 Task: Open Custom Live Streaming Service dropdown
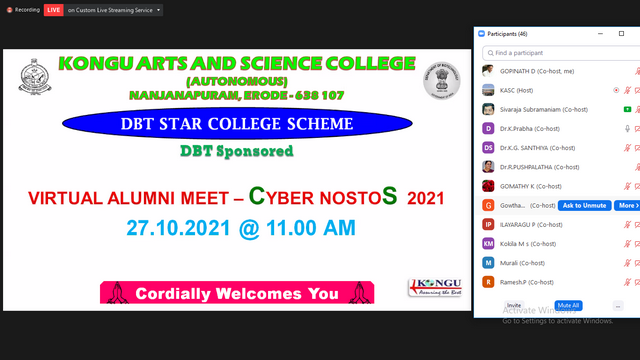[x=114, y=10]
